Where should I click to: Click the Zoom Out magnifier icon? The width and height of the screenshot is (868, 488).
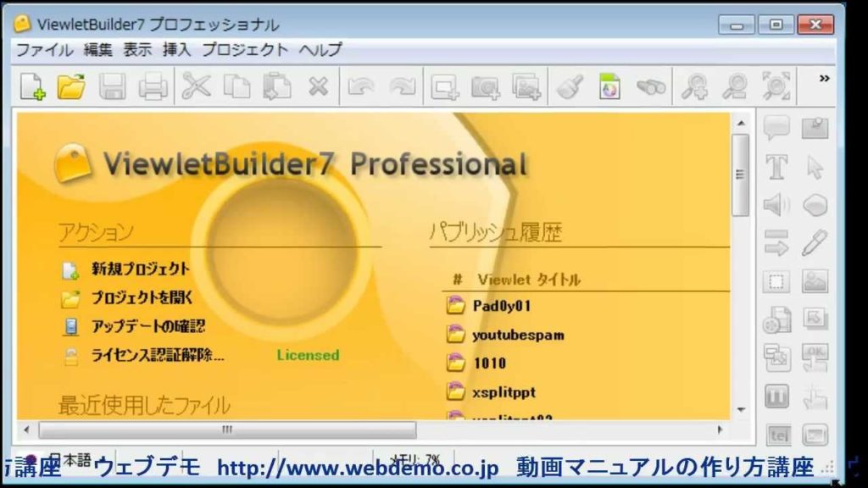coord(735,87)
